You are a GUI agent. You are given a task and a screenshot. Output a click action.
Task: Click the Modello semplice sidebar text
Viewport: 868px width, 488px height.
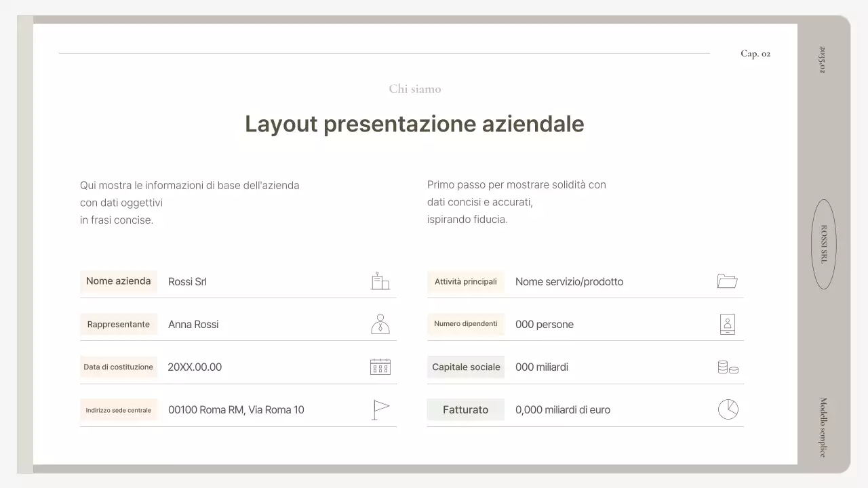click(823, 424)
